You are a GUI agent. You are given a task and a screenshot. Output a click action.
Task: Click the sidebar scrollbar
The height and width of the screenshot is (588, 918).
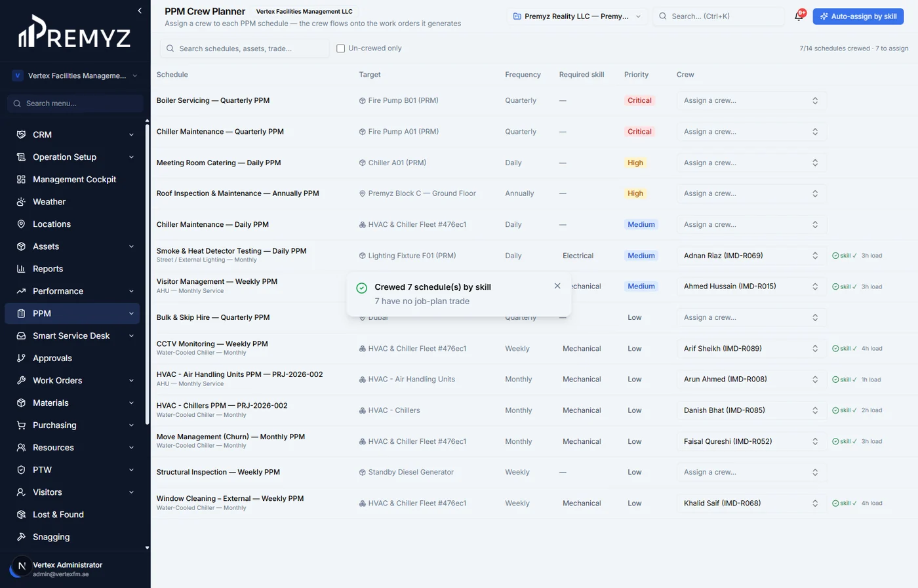[147, 275]
